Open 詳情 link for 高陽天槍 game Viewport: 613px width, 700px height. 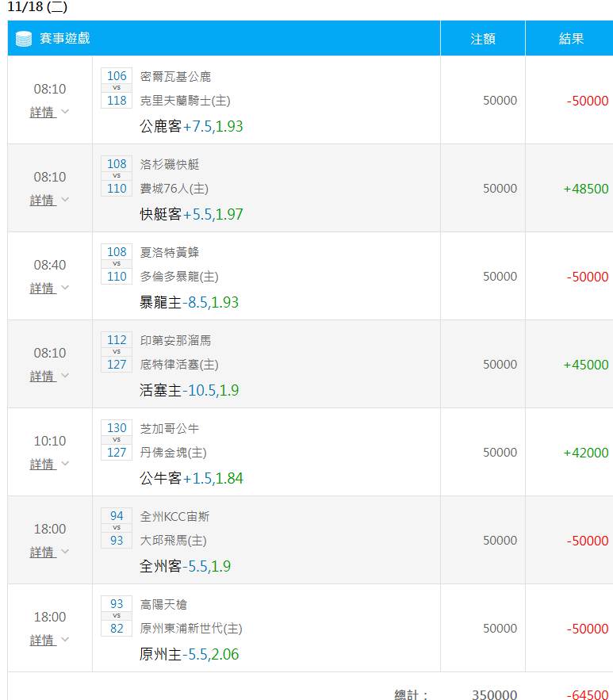43,640
